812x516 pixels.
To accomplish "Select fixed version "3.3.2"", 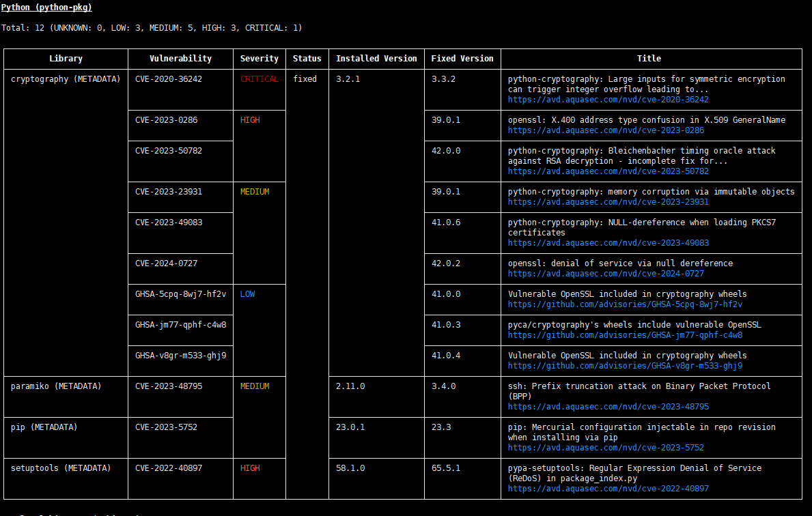I will (443, 79).
